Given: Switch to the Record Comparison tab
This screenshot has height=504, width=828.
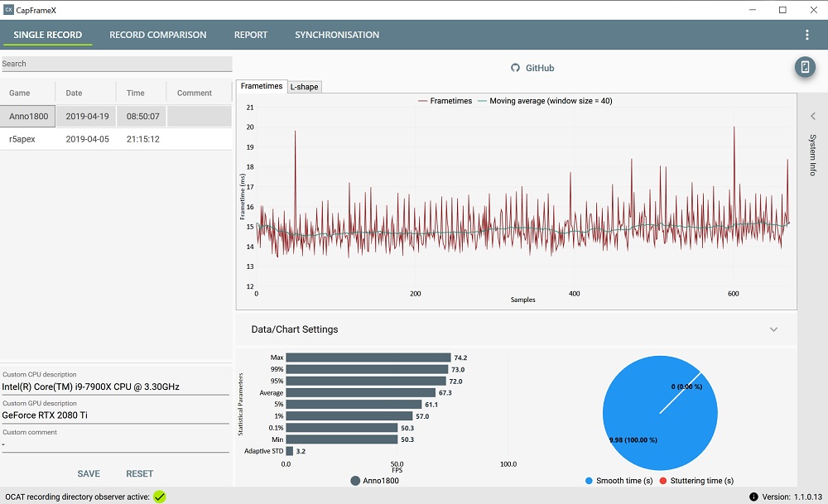Looking at the screenshot, I should pos(158,35).
